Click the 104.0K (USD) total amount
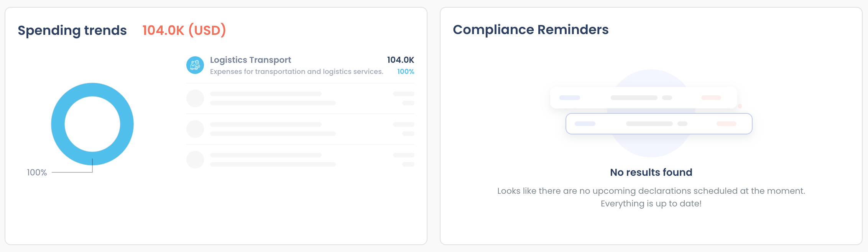The height and width of the screenshot is (252, 868). [184, 30]
